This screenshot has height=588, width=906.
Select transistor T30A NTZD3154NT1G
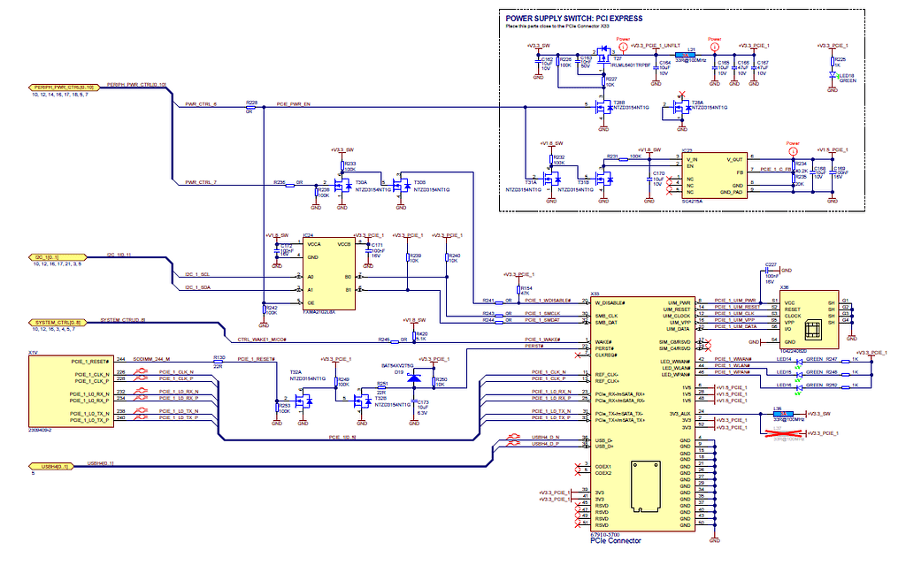(x=342, y=187)
